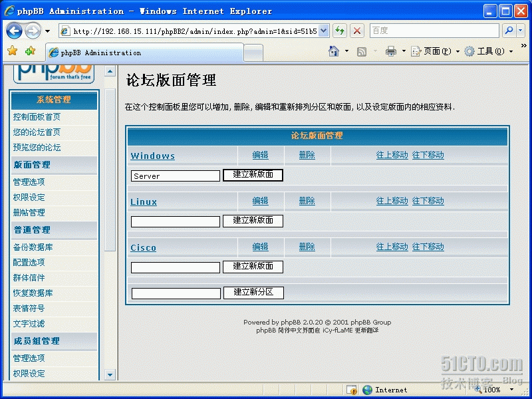The height and width of the screenshot is (399, 532).
Task: Click 往上移动 for Cisco category
Action: click(x=392, y=247)
